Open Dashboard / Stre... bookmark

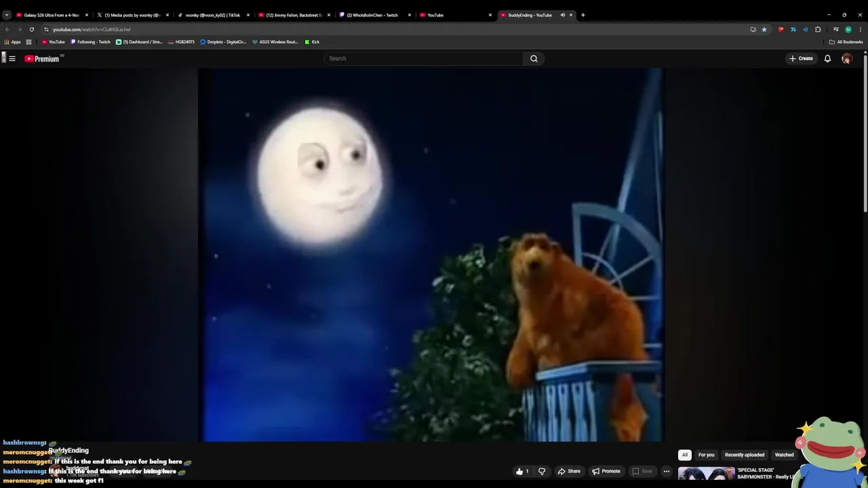coord(139,42)
